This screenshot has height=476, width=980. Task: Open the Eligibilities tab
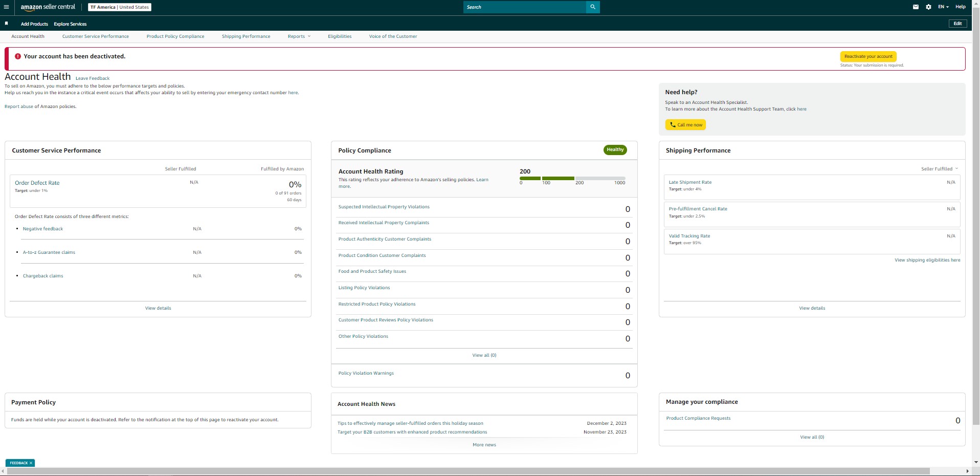[x=340, y=36]
